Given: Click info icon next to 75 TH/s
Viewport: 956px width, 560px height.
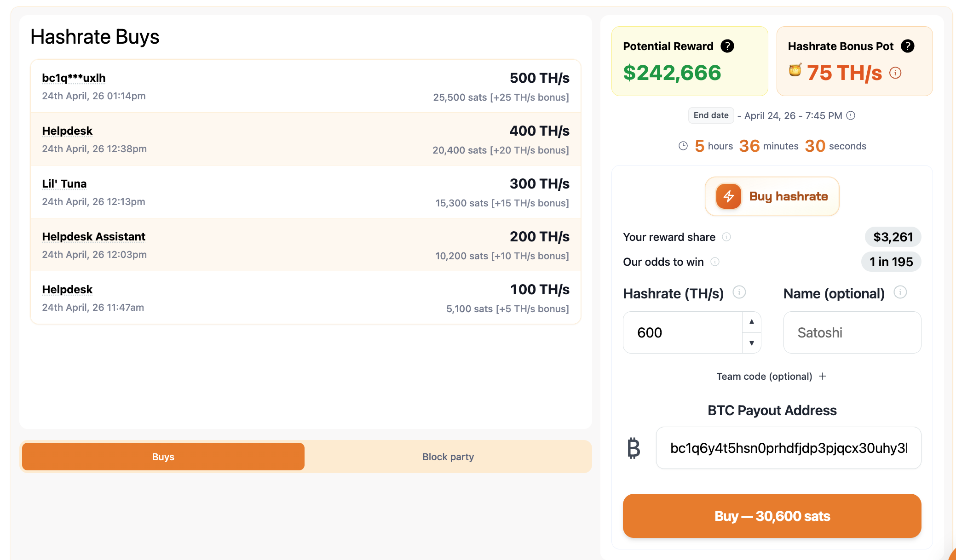Looking at the screenshot, I should click(895, 73).
